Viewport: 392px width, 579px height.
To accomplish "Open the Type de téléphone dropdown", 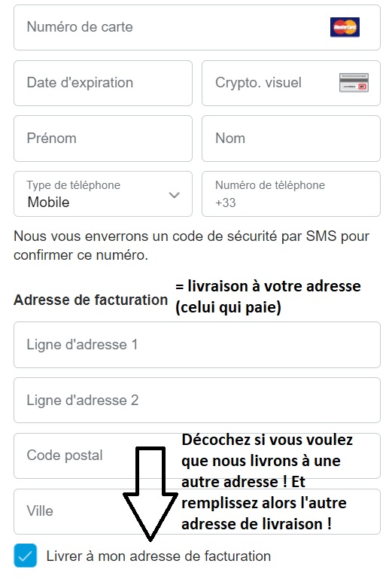I will [x=103, y=194].
